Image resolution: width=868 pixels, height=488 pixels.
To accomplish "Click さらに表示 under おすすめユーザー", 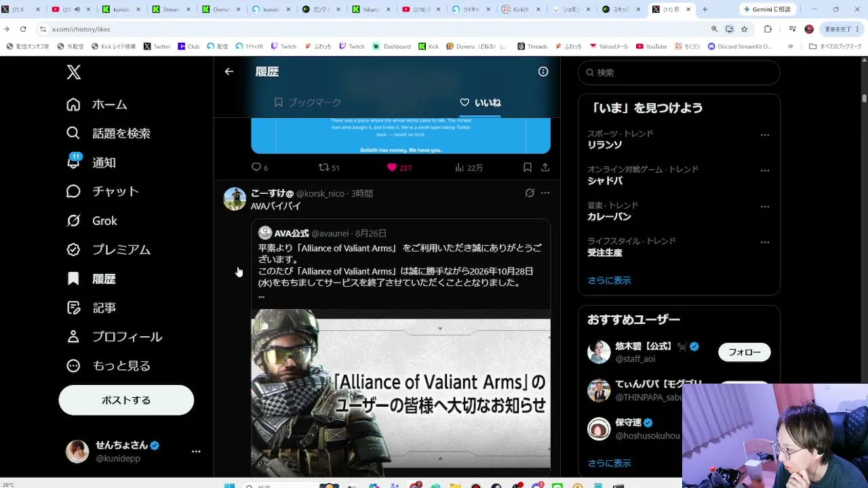I will [x=609, y=463].
